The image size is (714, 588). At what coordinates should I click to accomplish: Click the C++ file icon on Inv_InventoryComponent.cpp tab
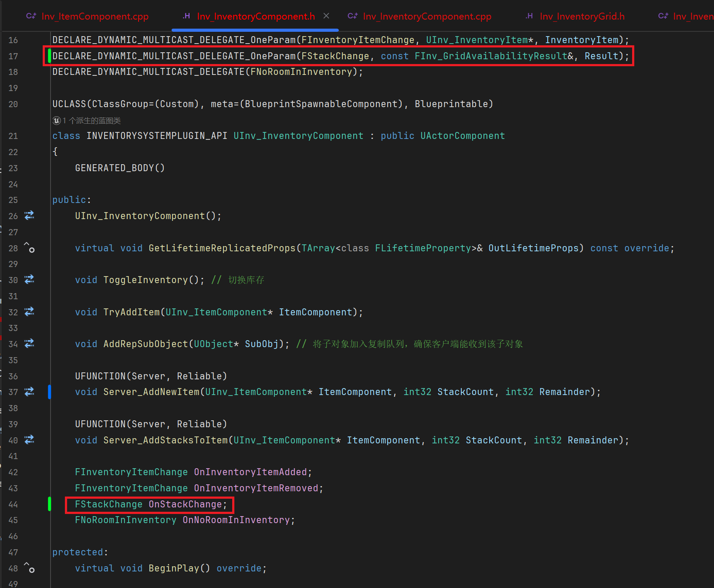pos(352,16)
